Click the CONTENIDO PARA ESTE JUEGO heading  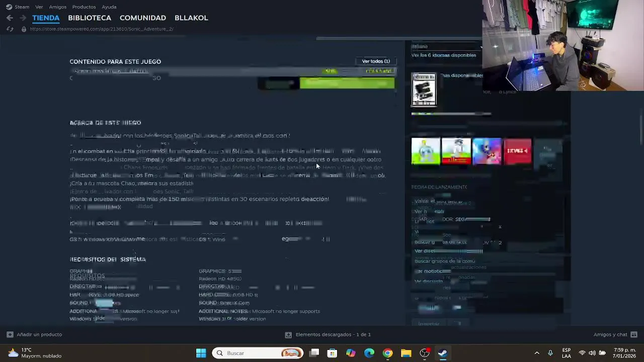coord(115,62)
